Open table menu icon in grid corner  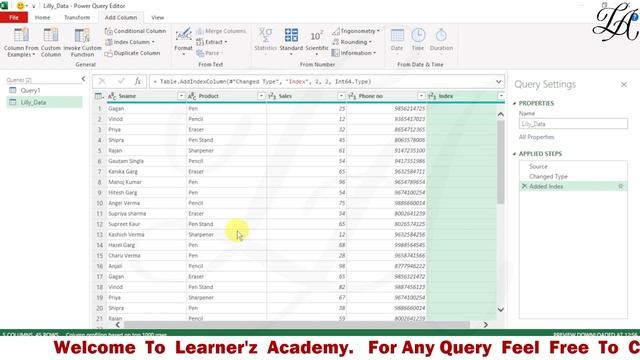click(x=98, y=96)
